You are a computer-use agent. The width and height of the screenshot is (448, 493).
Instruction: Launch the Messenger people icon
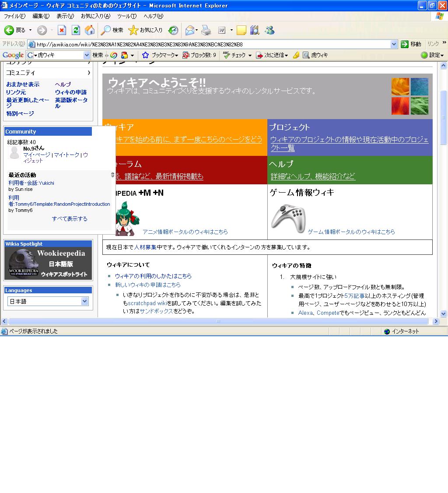click(269, 30)
